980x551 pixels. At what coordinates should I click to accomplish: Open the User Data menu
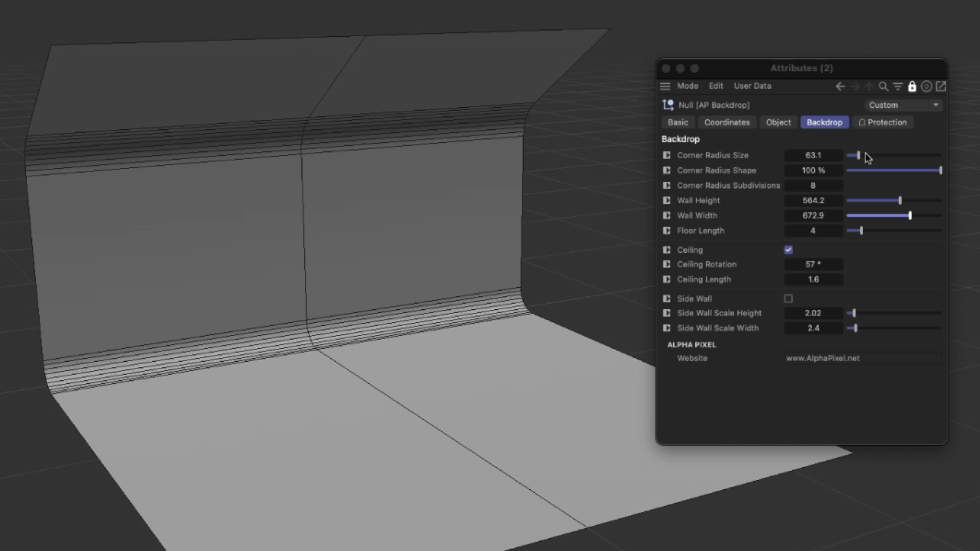pyautogui.click(x=752, y=86)
